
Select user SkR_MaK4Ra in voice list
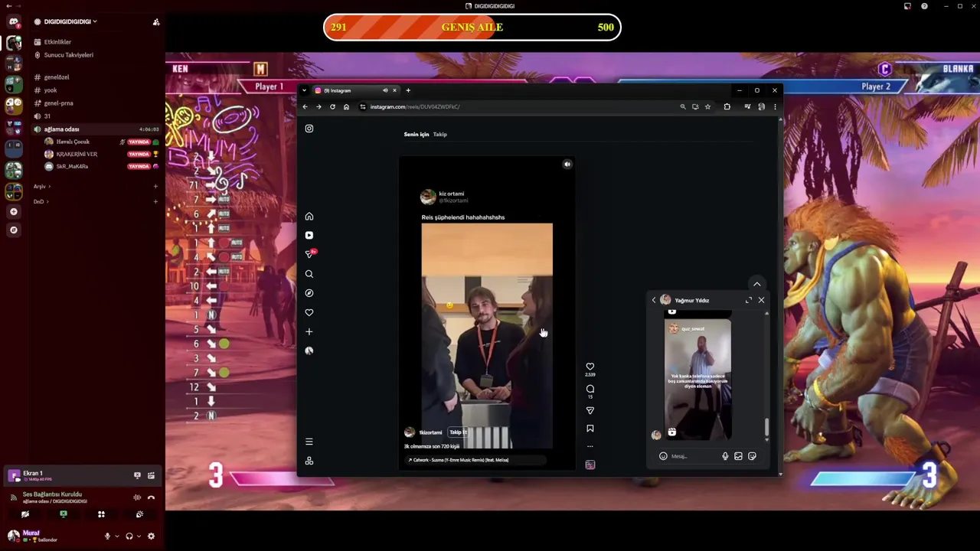(72, 166)
